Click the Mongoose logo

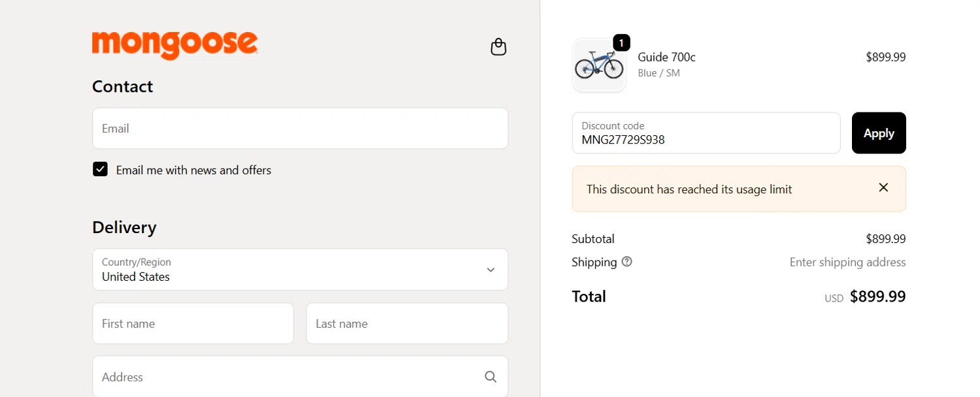(175, 45)
